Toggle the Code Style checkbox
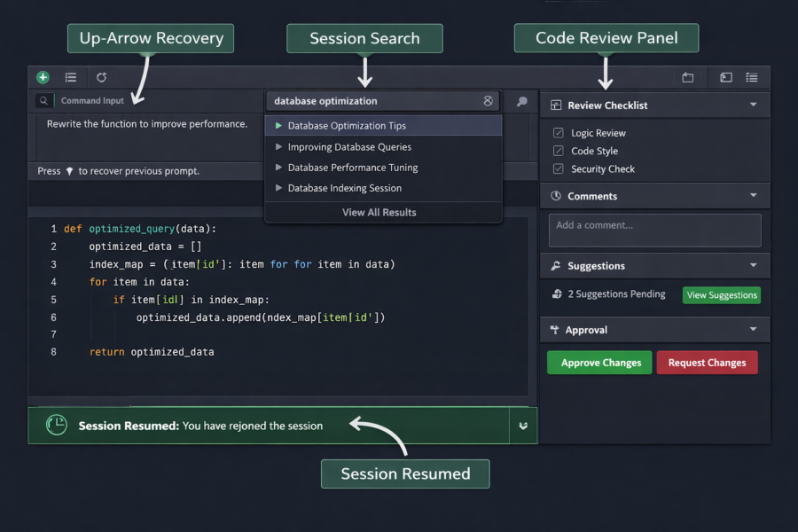This screenshot has width=798, height=532. click(559, 151)
